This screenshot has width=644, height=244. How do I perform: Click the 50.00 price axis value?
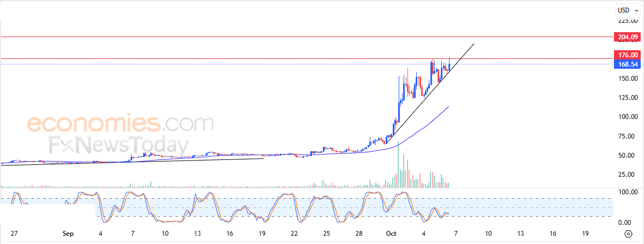tap(629, 155)
